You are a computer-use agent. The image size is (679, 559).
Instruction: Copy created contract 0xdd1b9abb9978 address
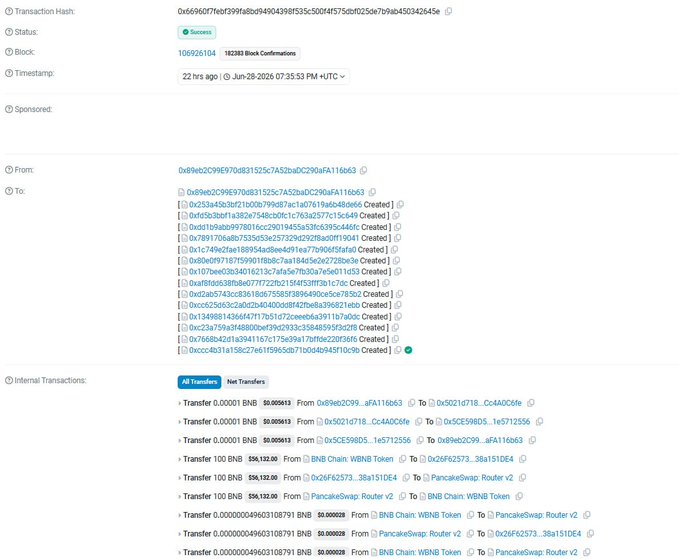coord(398,227)
